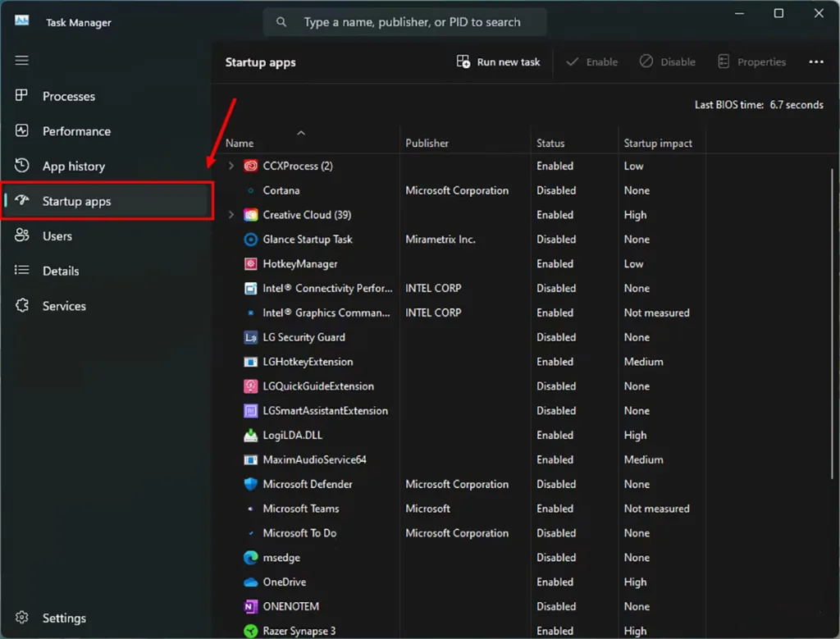Click the LGHotkeyExtension icon
The width and height of the screenshot is (840, 639).
point(250,362)
